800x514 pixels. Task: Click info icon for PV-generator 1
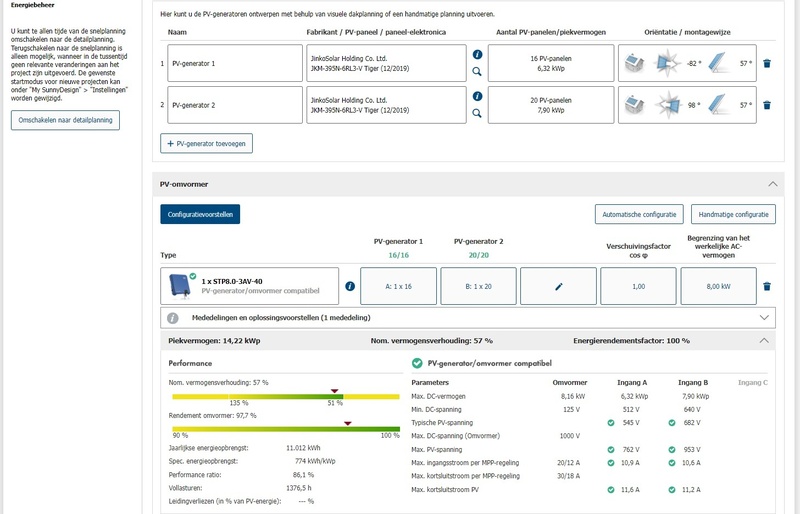[477, 55]
